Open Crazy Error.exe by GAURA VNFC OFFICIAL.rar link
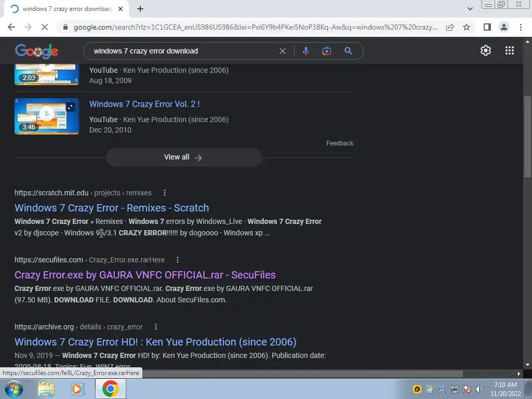The image size is (532, 399). 145,275
